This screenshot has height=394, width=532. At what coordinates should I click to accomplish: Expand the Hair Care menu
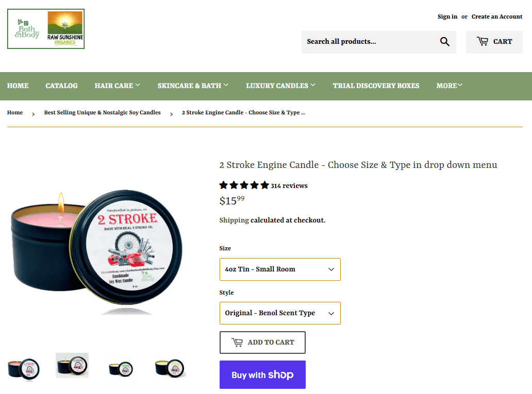coord(118,86)
